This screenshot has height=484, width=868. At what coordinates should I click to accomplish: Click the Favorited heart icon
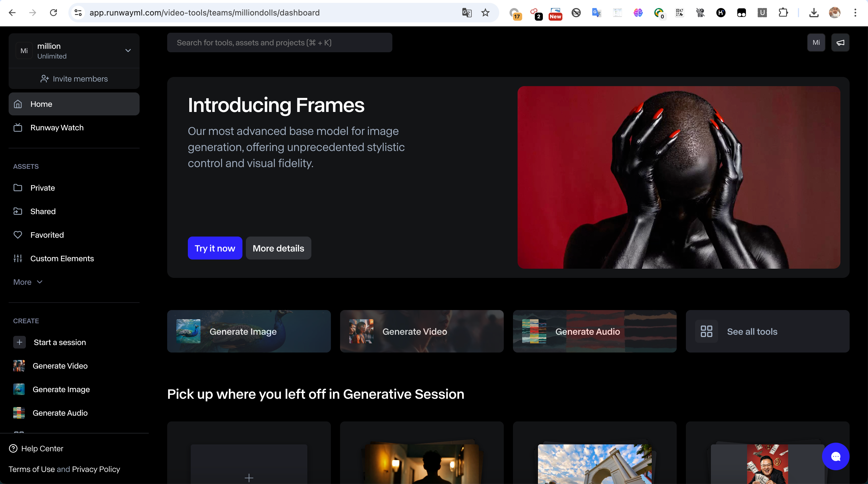(18, 235)
